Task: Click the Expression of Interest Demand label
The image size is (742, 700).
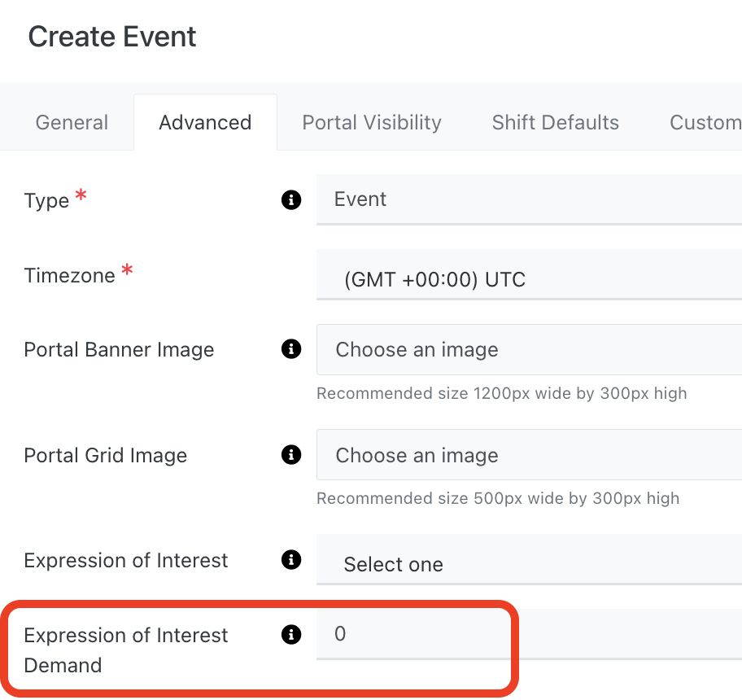Action: pyautogui.click(x=126, y=650)
